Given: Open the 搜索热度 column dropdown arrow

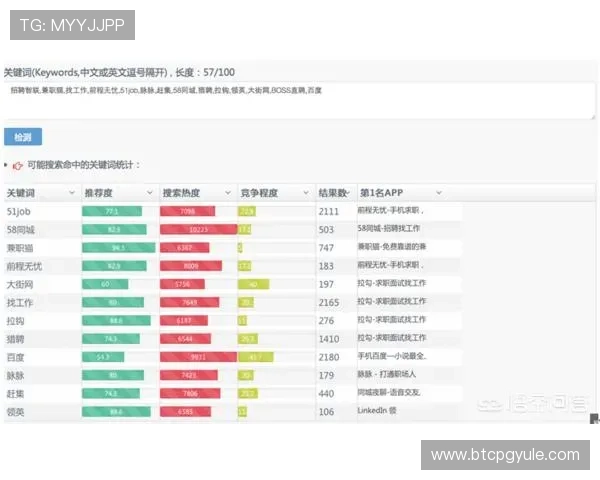Looking at the screenshot, I should pos(228,193).
